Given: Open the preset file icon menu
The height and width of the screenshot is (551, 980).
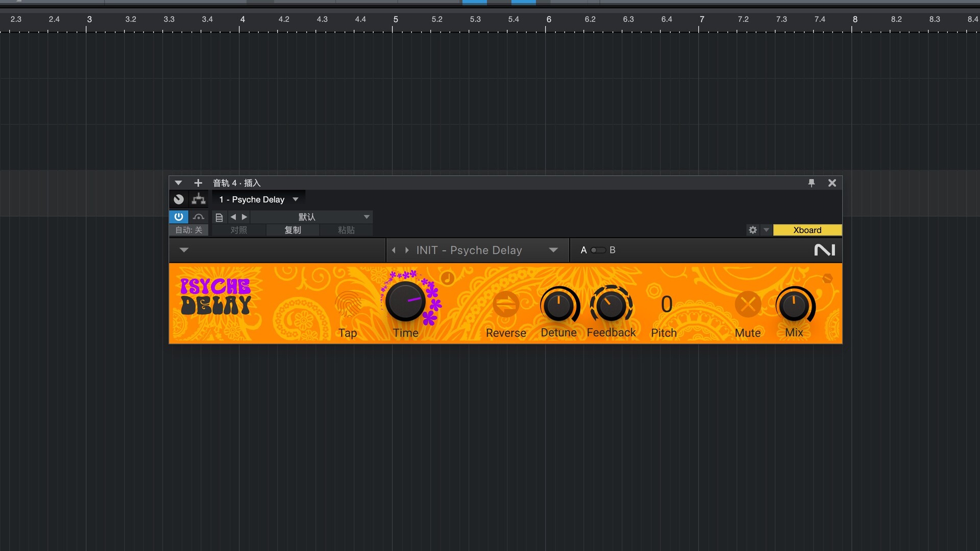Looking at the screenshot, I should click(219, 217).
